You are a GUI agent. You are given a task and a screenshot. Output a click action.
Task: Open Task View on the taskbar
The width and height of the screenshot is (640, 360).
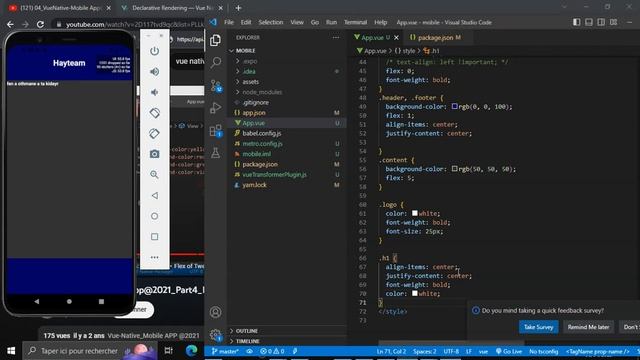click(168, 351)
